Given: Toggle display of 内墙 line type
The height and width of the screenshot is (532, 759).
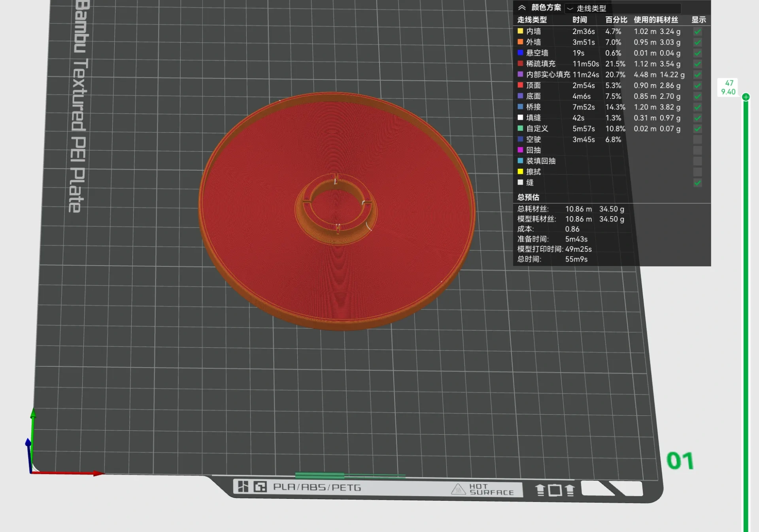Looking at the screenshot, I should pyautogui.click(x=698, y=32).
